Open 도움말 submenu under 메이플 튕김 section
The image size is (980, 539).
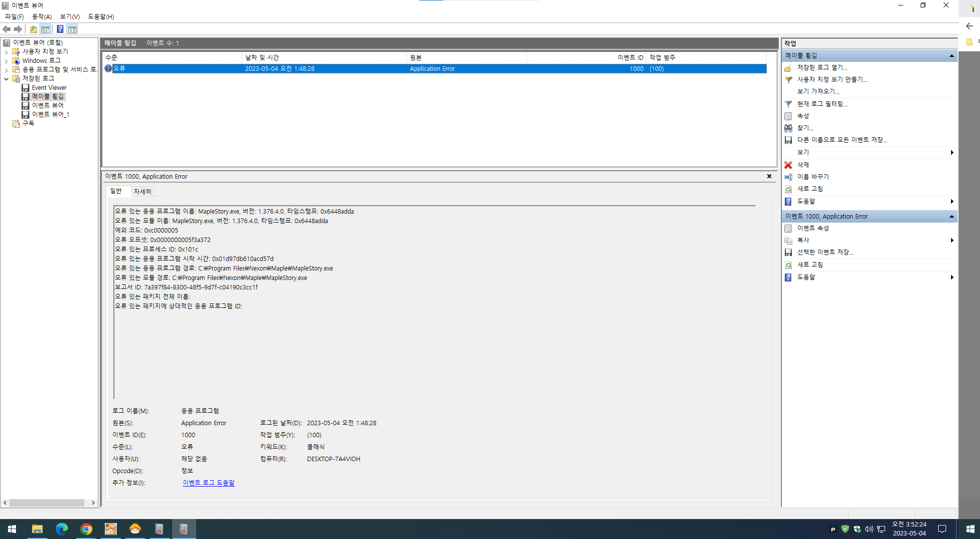870,201
